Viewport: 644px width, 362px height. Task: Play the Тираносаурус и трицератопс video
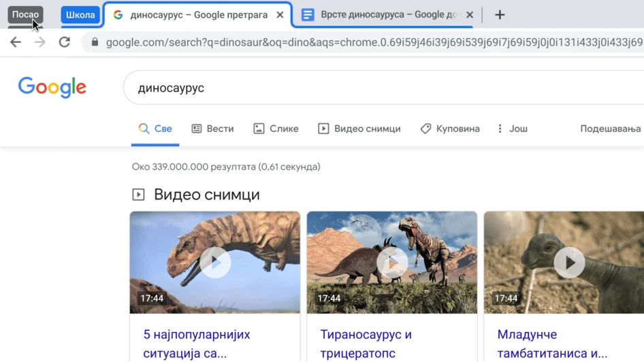(x=392, y=262)
